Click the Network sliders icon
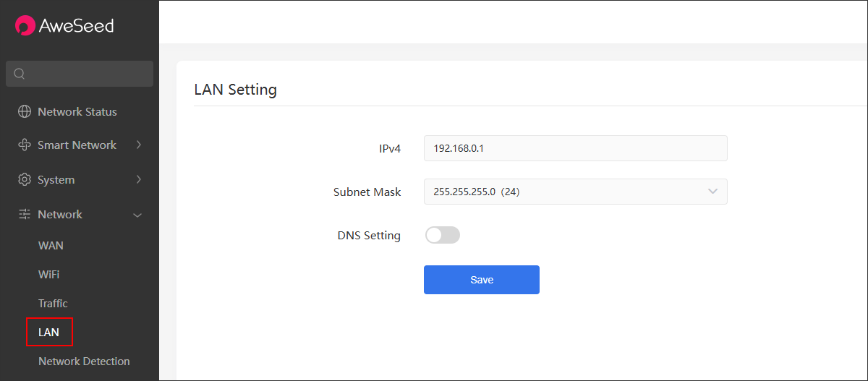This screenshot has width=868, height=381. click(25, 214)
